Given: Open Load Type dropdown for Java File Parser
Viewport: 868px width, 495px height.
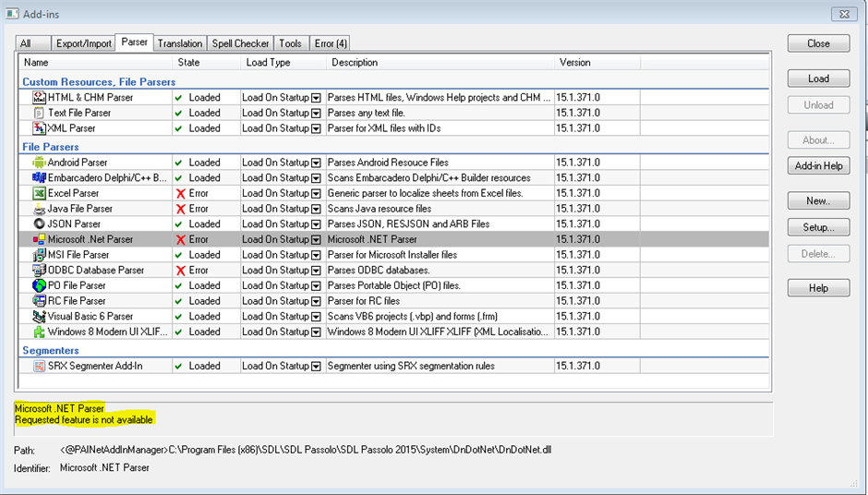Looking at the screenshot, I should (x=316, y=210).
